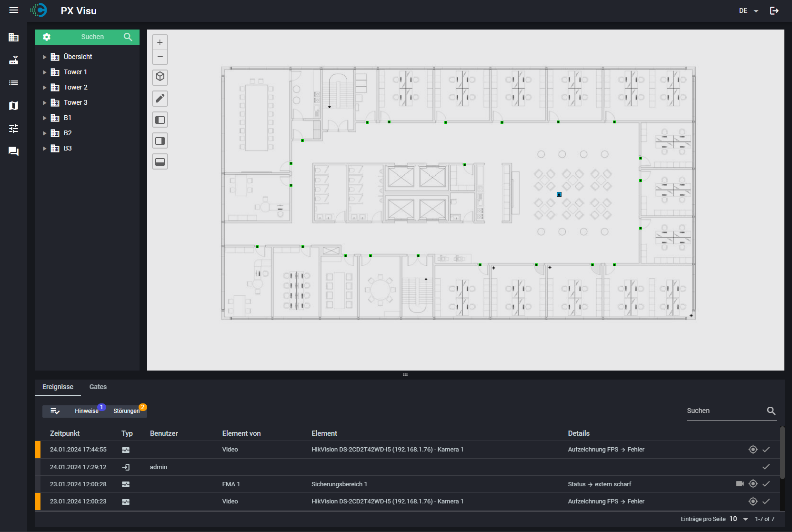Open the tune settings sidebar icon
Viewport: 792px width, 532px height.
(x=14, y=129)
